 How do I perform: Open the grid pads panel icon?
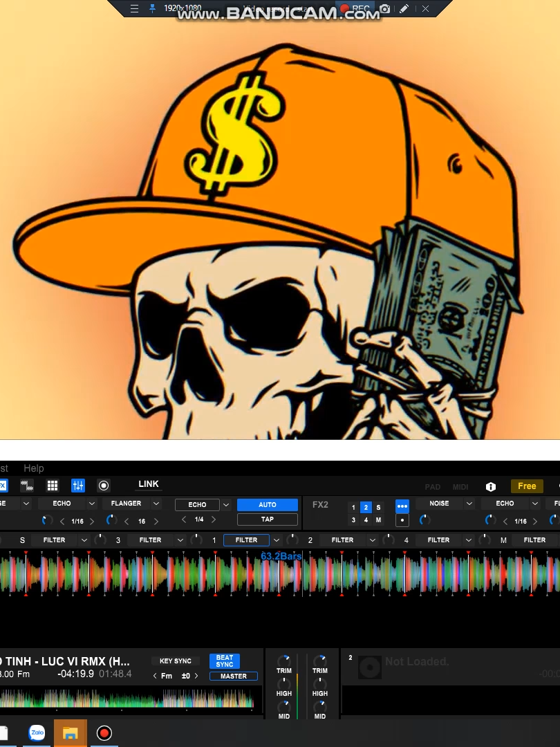[x=53, y=486]
